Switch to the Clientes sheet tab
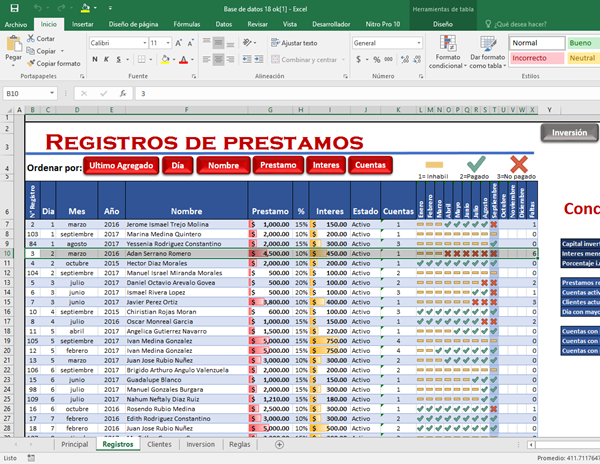This screenshot has height=464, width=600. (x=159, y=443)
